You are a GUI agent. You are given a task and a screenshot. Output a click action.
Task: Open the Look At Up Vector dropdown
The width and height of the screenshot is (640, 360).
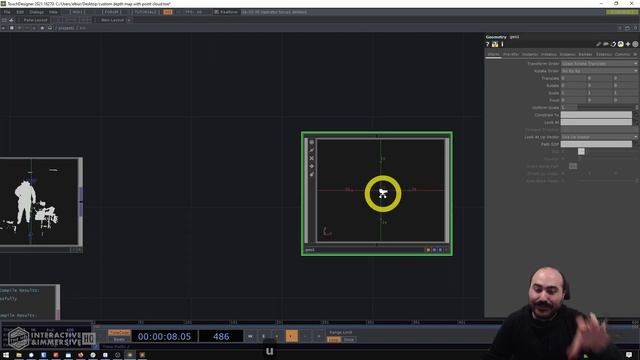click(599, 137)
